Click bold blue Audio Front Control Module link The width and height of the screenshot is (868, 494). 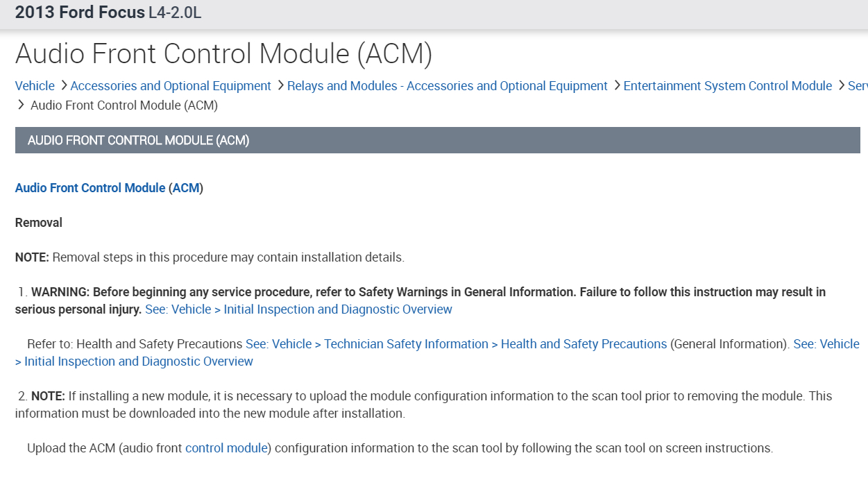(x=90, y=188)
